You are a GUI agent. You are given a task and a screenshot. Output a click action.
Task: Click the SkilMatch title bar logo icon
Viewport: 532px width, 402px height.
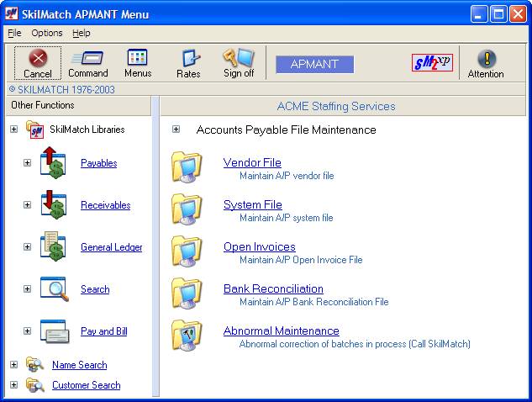[x=11, y=13]
